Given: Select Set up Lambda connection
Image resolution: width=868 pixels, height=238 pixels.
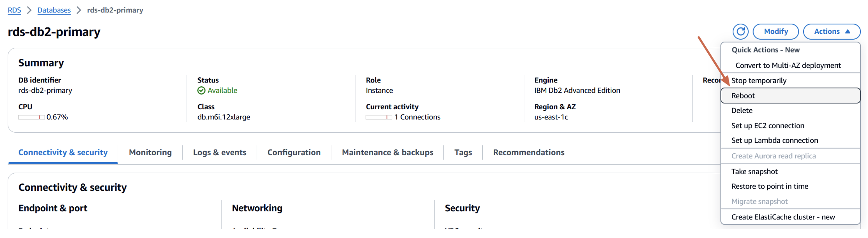Looking at the screenshot, I should tap(774, 141).
